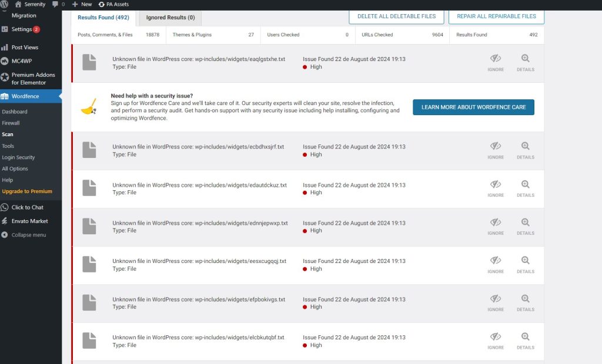Open MC4WP sidebar menu
This screenshot has width=602, height=364.
22,61
